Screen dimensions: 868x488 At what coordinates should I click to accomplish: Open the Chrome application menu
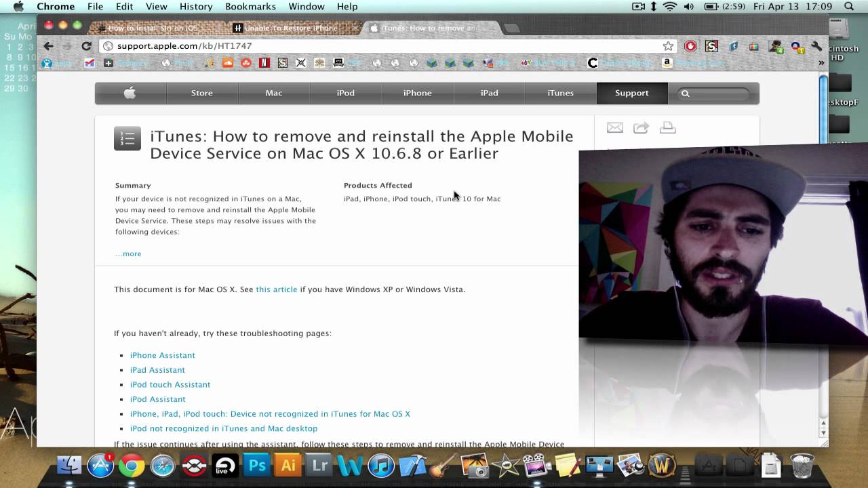pos(56,7)
